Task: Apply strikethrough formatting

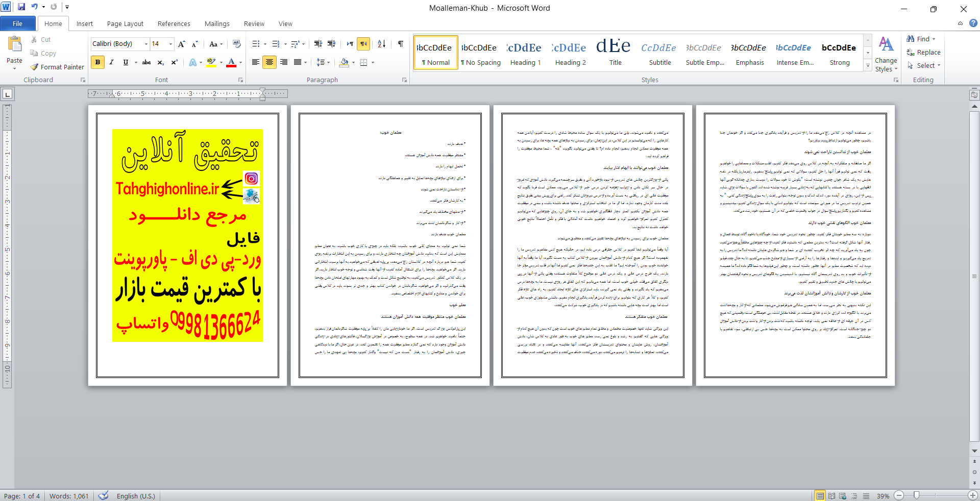Action: (x=146, y=62)
